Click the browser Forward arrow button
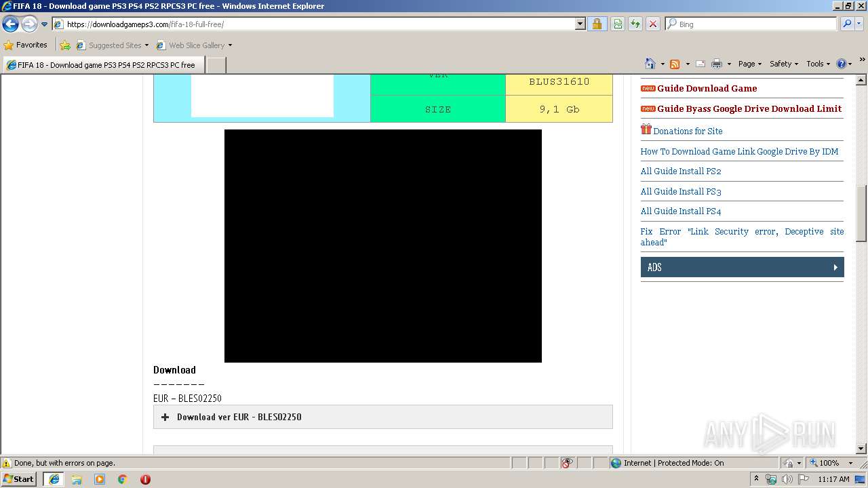Screen dimensions: 868x488 [29, 24]
